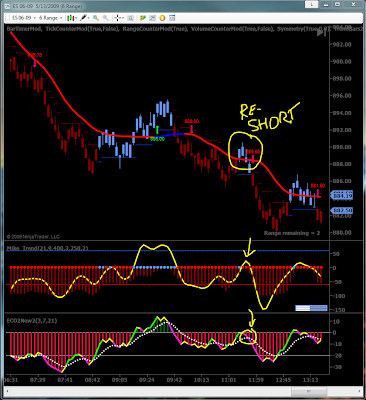Open the data box icon
366x400 pixels.
tap(130, 18)
